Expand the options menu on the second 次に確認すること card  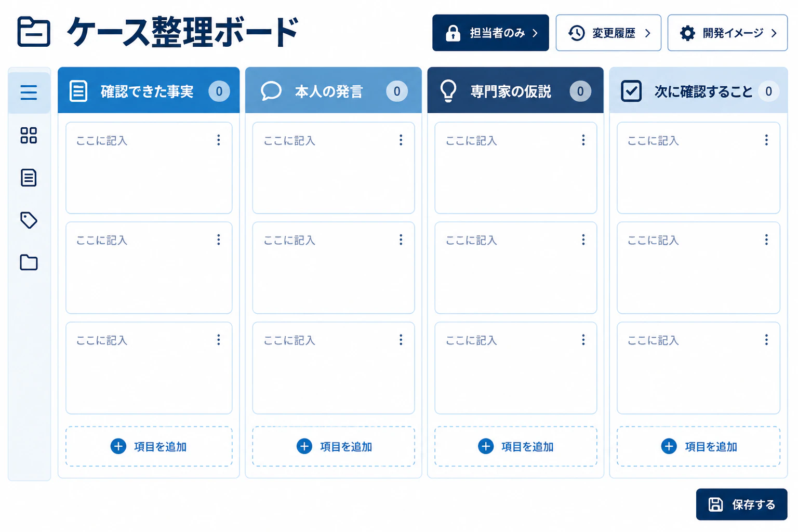pyautogui.click(x=766, y=240)
